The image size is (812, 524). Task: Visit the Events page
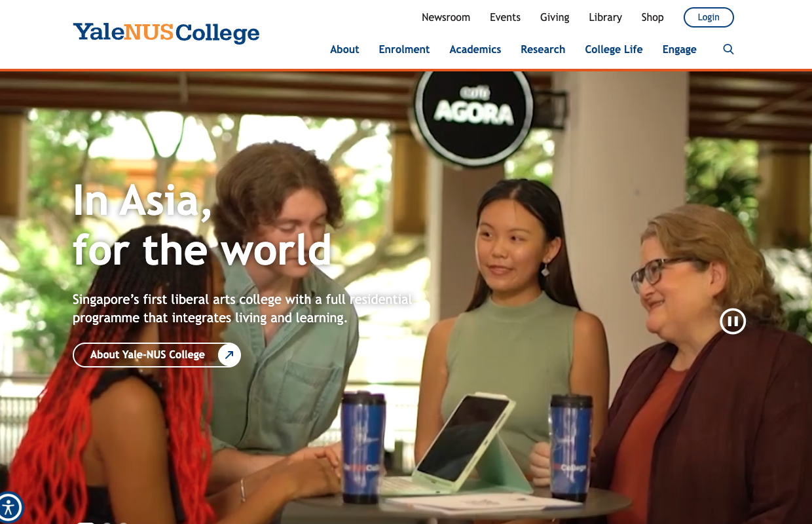coord(505,17)
